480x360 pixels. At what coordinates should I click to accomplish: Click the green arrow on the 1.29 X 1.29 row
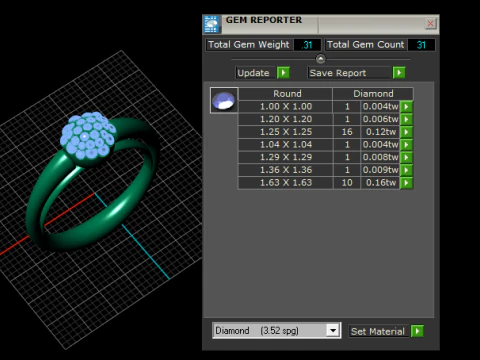(406, 157)
